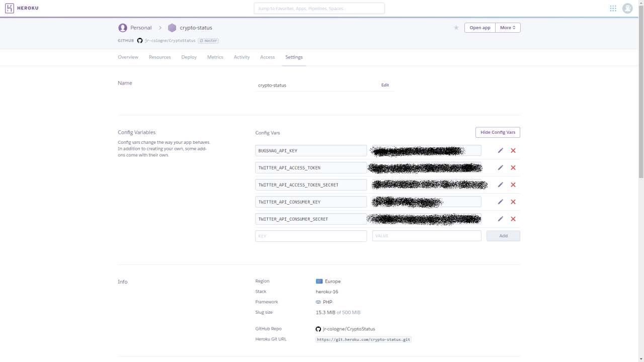
Task: Click the Heroku logo icon
Action: tap(9, 8)
